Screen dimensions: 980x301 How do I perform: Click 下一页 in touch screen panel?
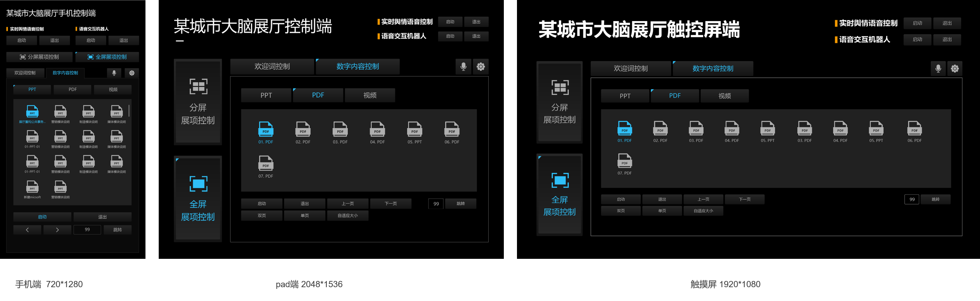pyautogui.click(x=745, y=199)
